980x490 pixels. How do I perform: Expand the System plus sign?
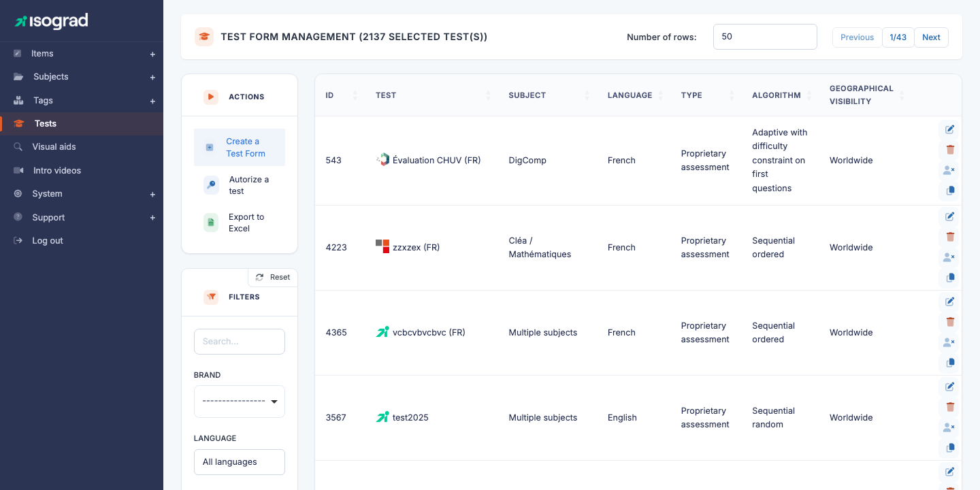152,194
